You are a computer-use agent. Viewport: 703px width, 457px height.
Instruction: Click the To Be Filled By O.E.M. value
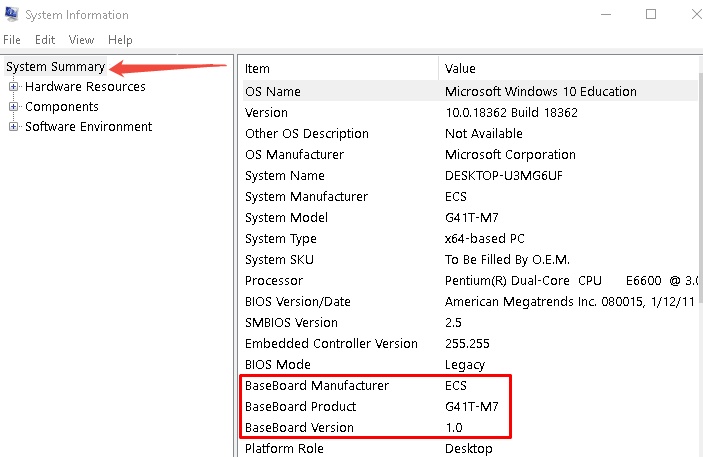coord(507,260)
